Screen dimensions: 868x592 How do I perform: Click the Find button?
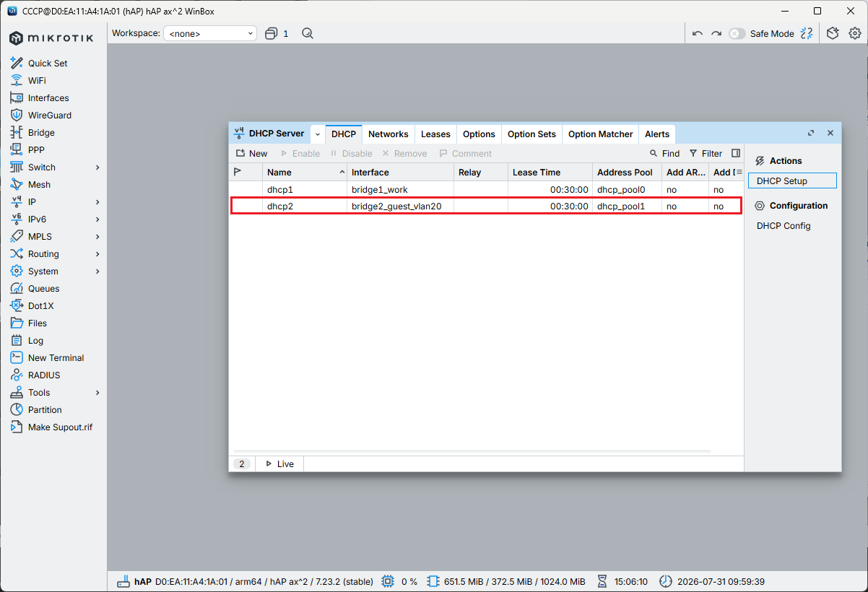(x=664, y=153)
